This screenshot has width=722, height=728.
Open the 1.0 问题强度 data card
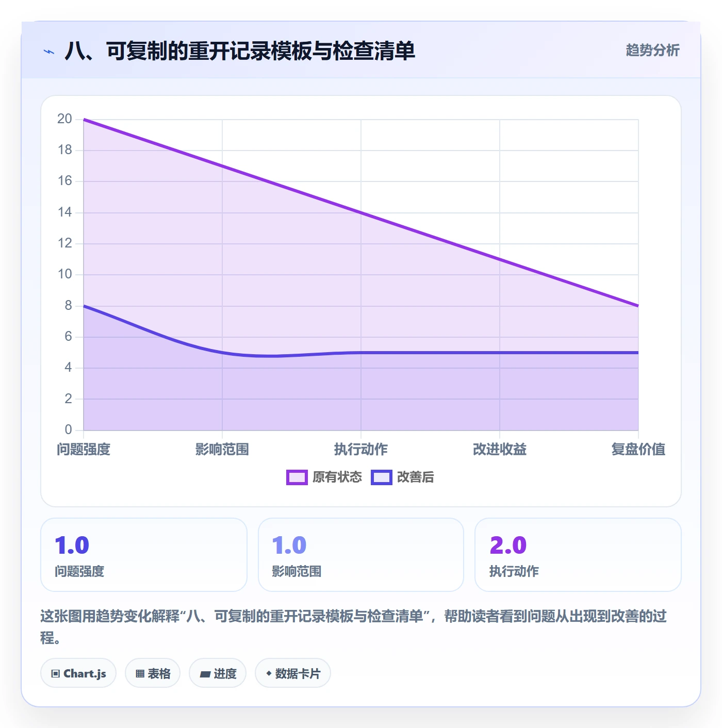144,555
